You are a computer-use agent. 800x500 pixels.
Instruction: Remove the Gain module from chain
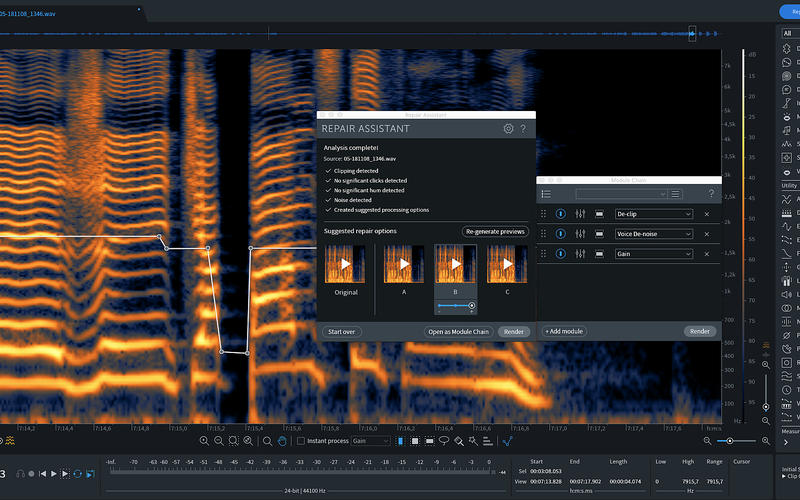point(707,254)
